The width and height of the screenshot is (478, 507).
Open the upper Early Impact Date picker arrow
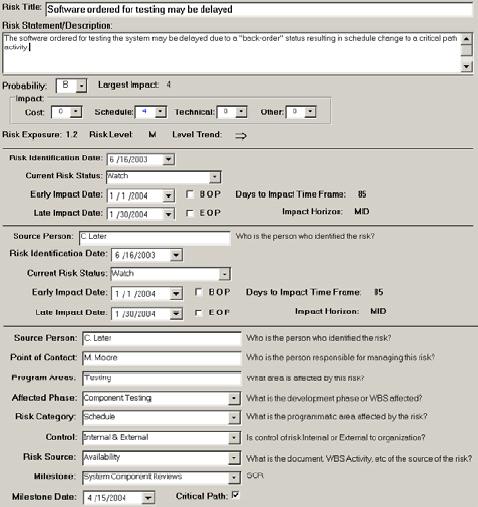click(168, 195)
